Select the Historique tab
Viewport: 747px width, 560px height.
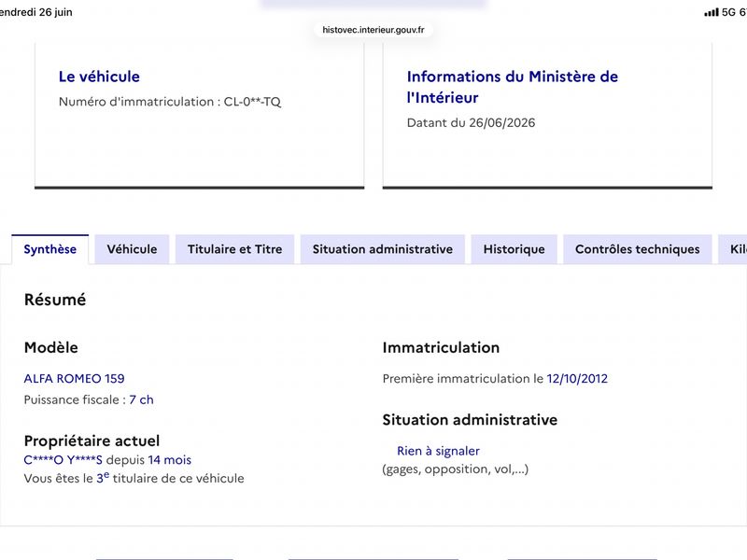pyautogui.click(x=514, y=249)
